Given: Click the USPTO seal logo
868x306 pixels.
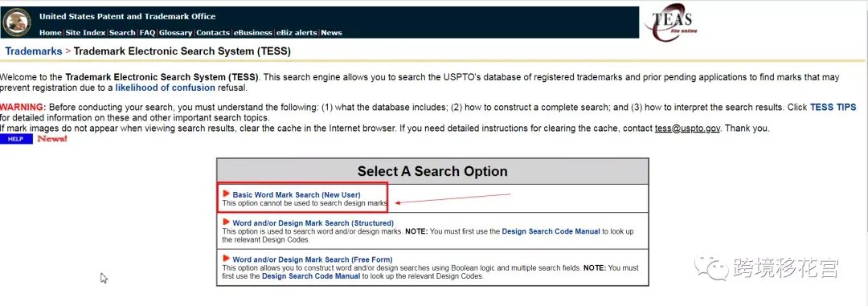Looking at the screenshot, I should tap(17, 22).
